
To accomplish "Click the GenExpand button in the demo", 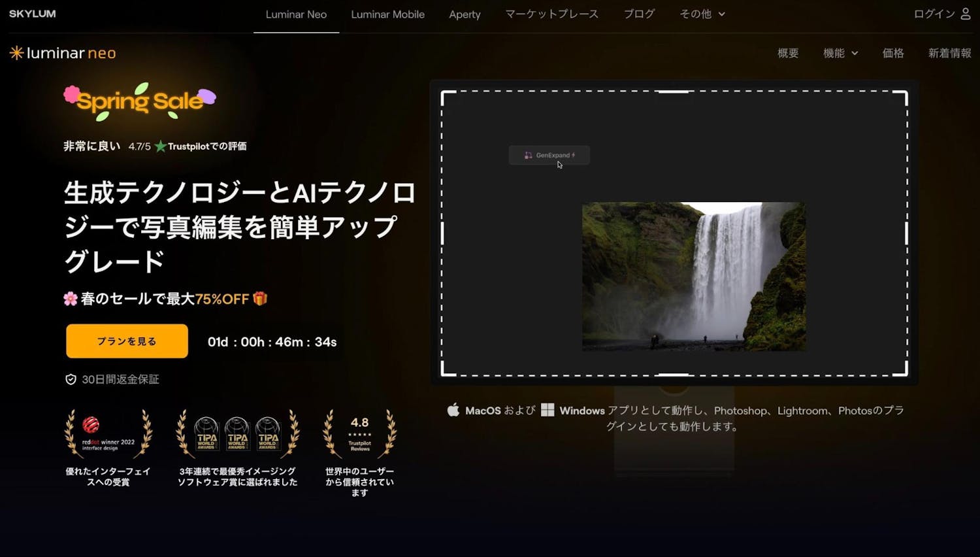I will [x=549, y=155].
